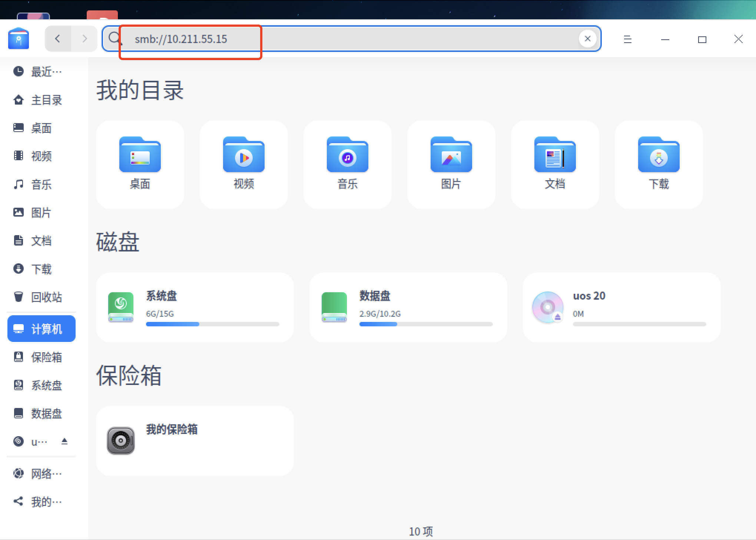Open 我的 shares in sidebar
This screenshot has height=540, width=756.
[x=42, y=502]
